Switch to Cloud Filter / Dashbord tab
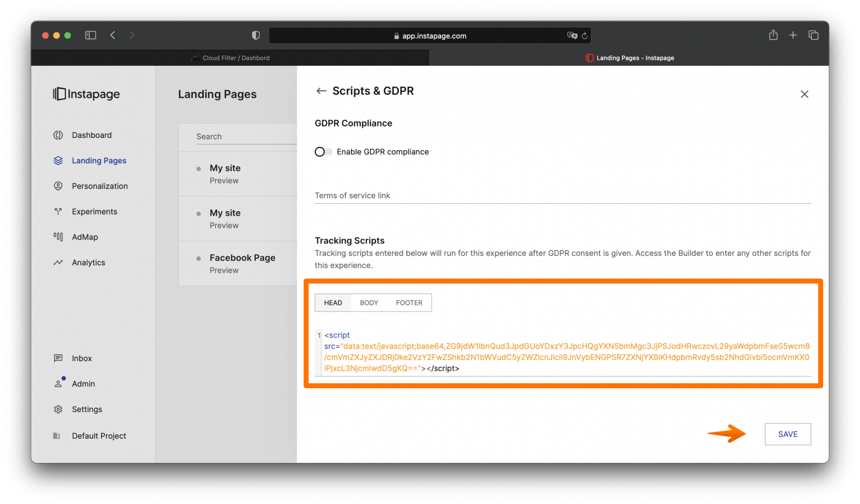Screen dimensions: 860x504 (230, 58)
